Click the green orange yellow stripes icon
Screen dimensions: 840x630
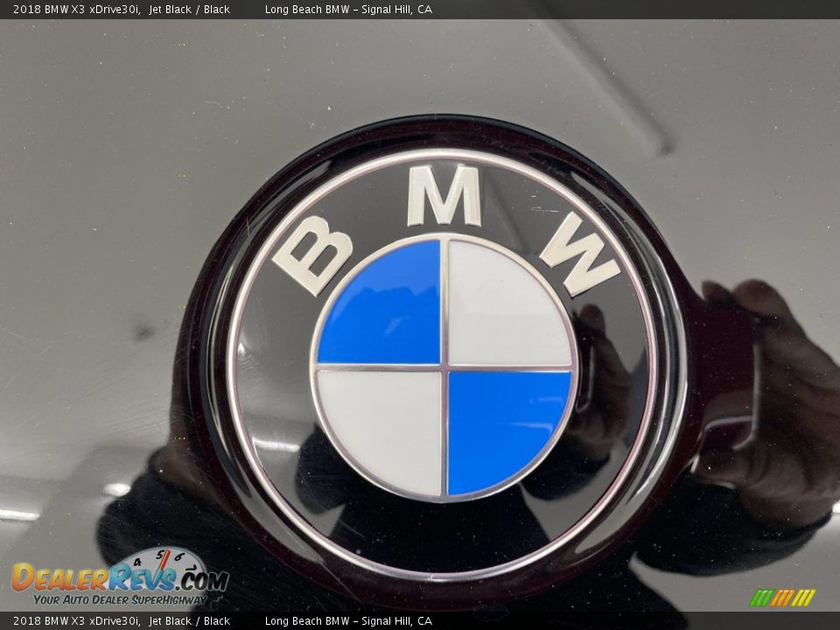click(782, 598)
